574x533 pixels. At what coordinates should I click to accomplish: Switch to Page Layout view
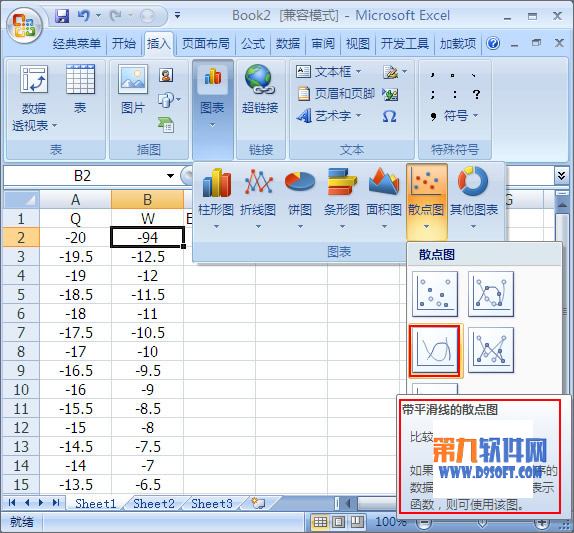[x=338, y=522]
